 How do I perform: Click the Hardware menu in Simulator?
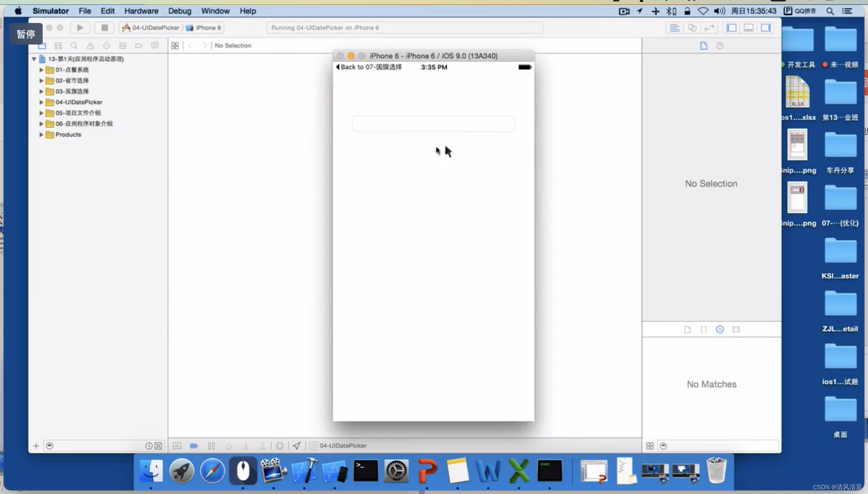point(141,11)
